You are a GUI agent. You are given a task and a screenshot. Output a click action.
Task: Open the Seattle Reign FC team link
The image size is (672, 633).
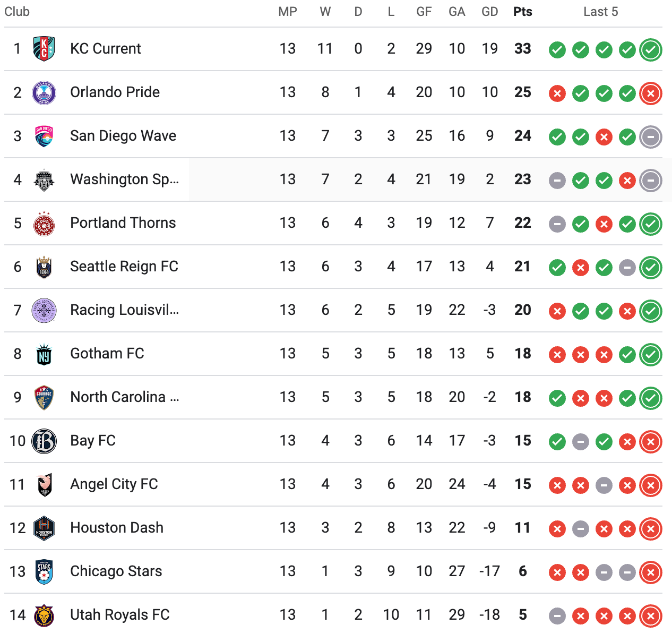(124, 266)
